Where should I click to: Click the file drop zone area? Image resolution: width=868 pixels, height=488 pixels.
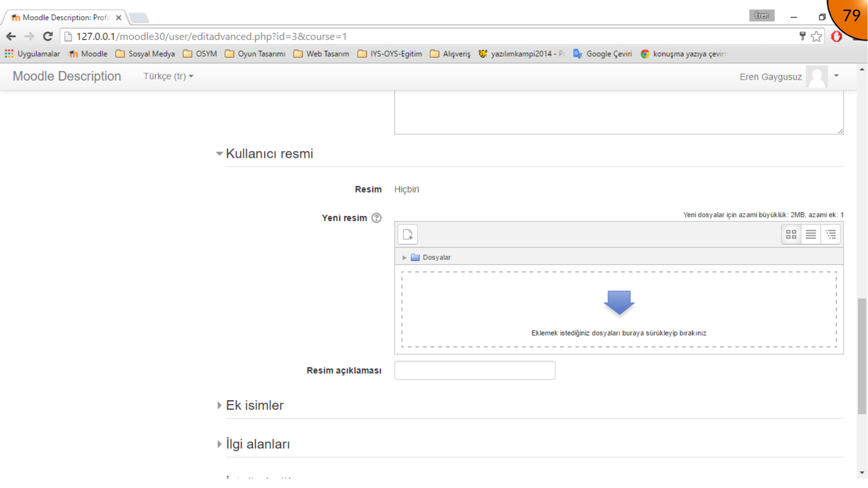point(619,310)
